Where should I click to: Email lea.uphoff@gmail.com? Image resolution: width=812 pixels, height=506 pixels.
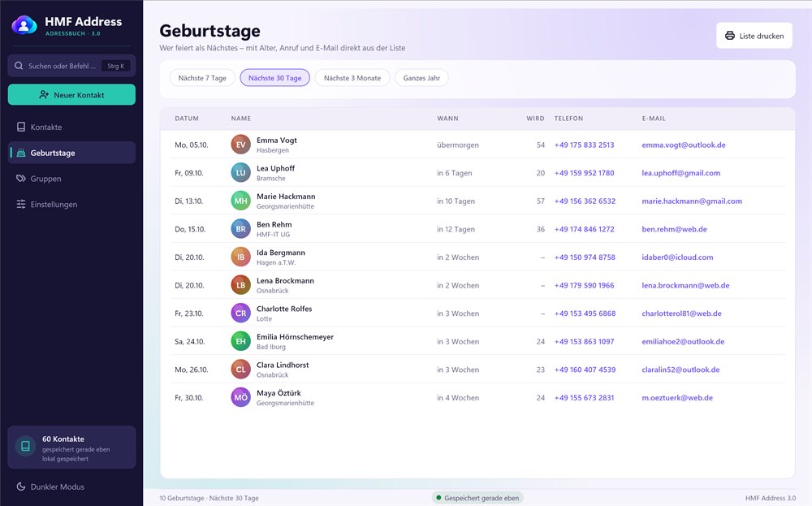[681, 173]
